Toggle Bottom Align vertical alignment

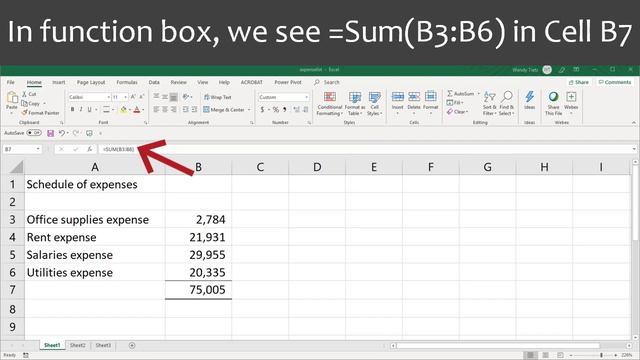173,97
